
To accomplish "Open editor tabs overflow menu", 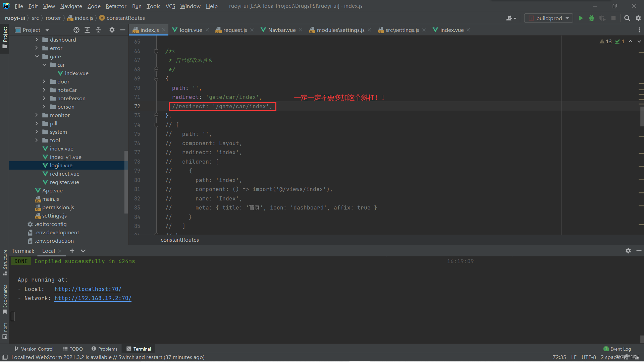I will click(x=639, y=30).
